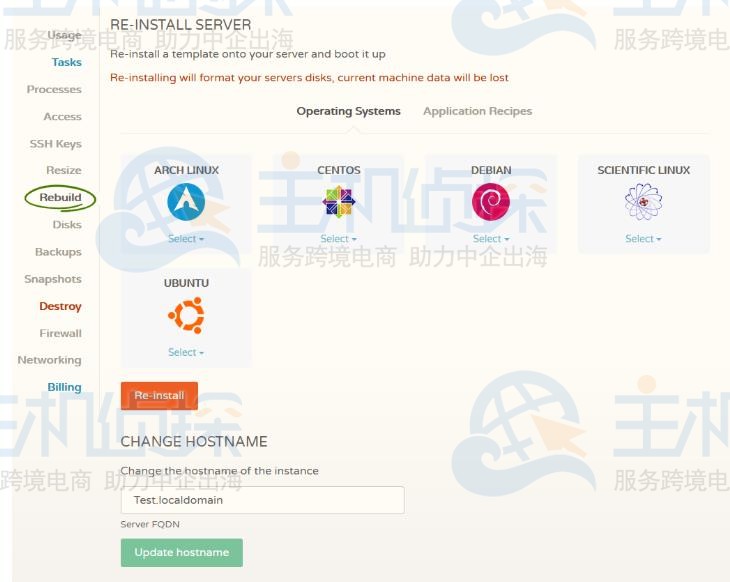730x582 pixels.
Task: Click Destroy in the sidebar
Action: pos(61,306)
